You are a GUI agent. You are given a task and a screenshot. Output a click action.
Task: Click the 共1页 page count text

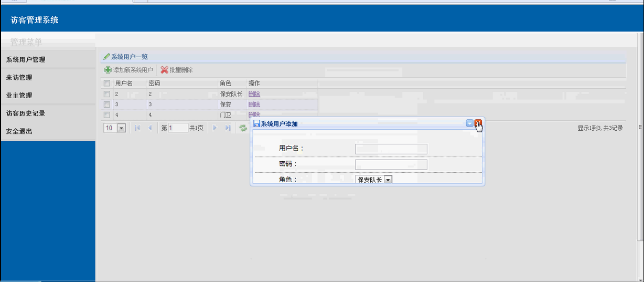196,128
